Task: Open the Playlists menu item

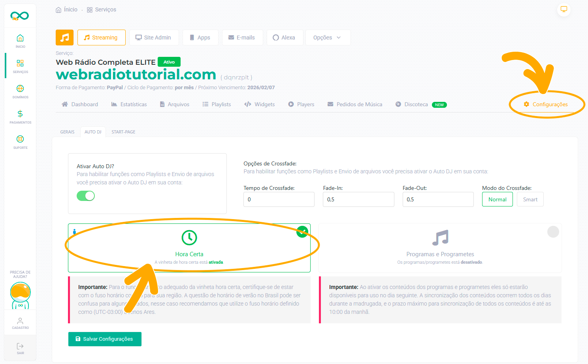Action: 217,104
